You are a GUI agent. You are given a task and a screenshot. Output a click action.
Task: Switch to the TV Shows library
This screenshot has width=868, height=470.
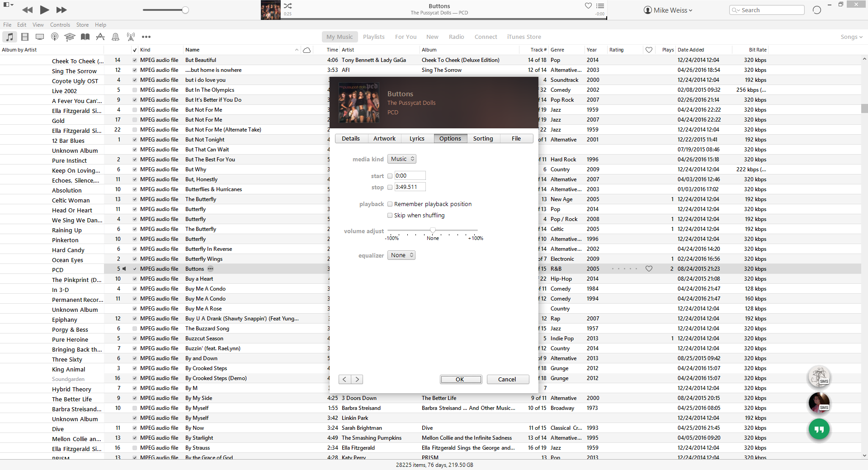(40, 37)
